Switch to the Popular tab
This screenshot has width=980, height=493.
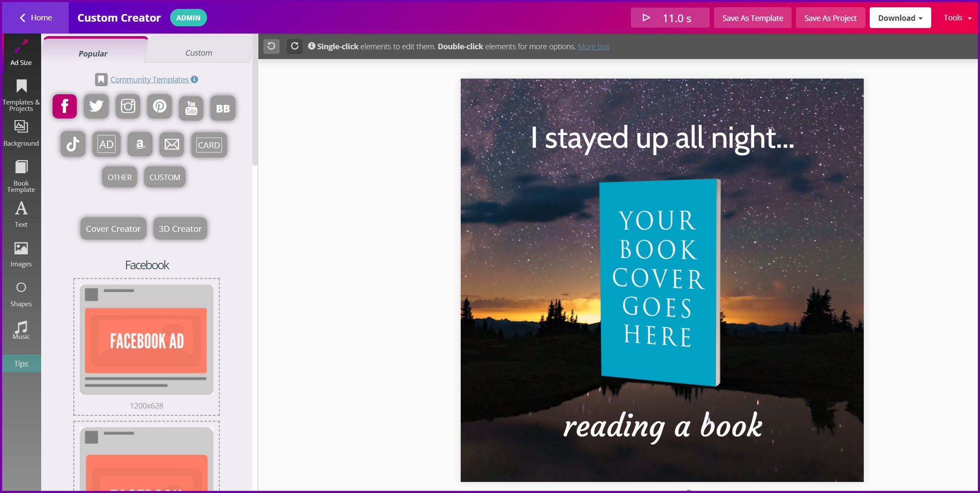point(93,54)
